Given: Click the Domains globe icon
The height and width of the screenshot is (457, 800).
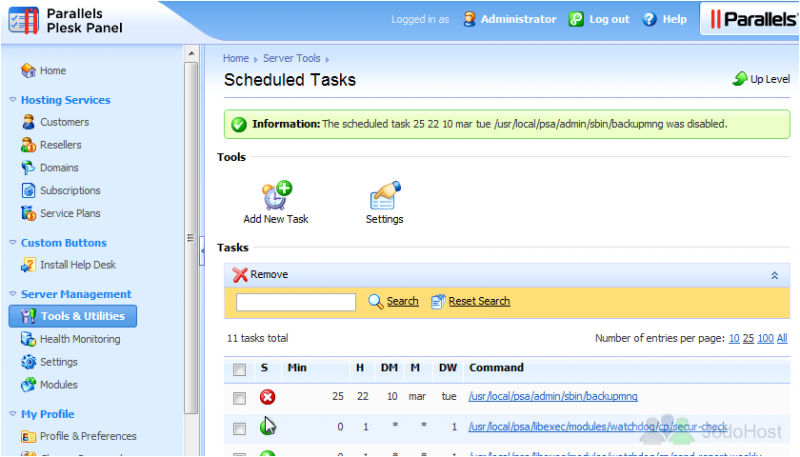Looking at the screenshot, I should pyautogui.click(x=28, y=167).
